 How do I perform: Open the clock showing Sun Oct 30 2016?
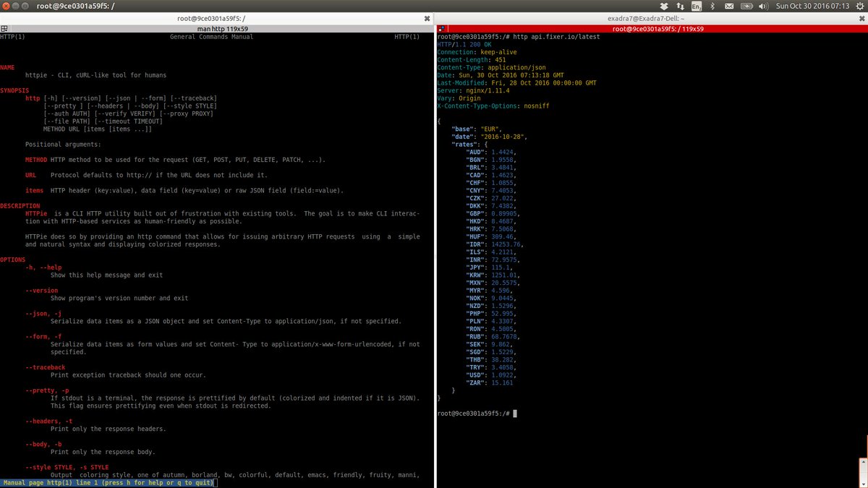[x=813, y=6]
